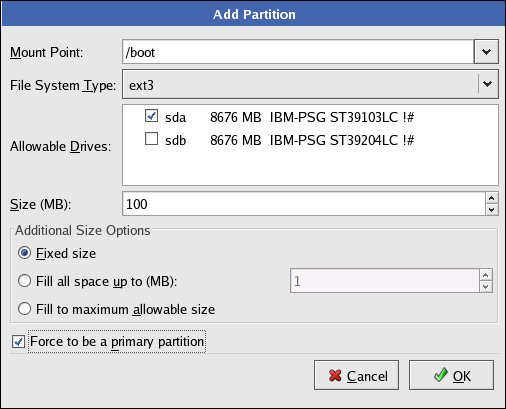Viewport: 506px width, 409px height.
Task: Select the sdb drive row text
Action: tap(289, 140)
